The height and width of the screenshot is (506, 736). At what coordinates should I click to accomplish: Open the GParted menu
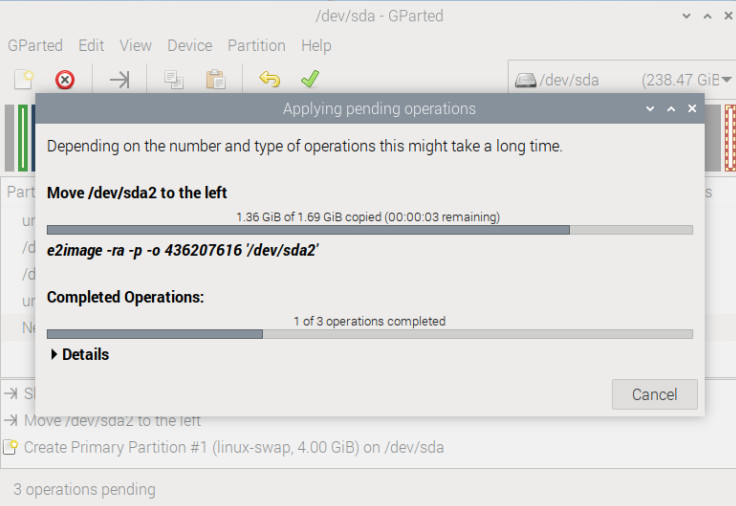(35, 46)
